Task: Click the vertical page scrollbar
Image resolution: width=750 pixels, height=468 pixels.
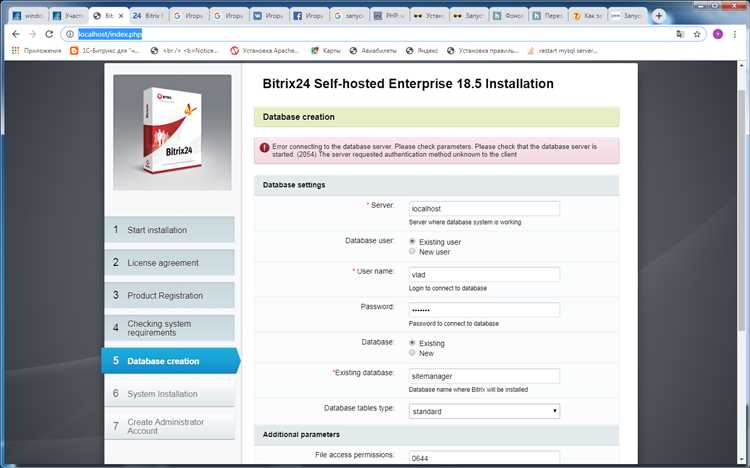Action: point(743,211)
